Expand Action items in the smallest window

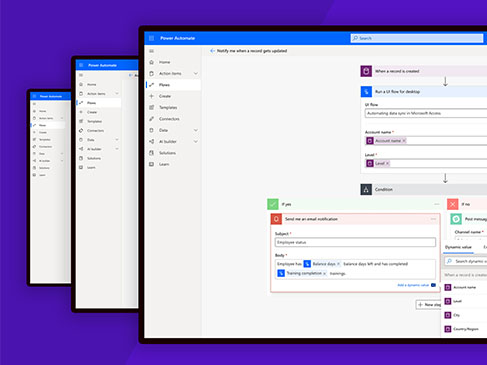pyautogui.click(x=62, y=118)
